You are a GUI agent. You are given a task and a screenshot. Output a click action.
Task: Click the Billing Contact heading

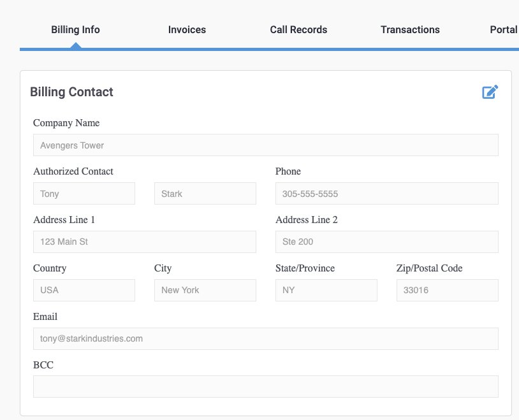[71, 92]
